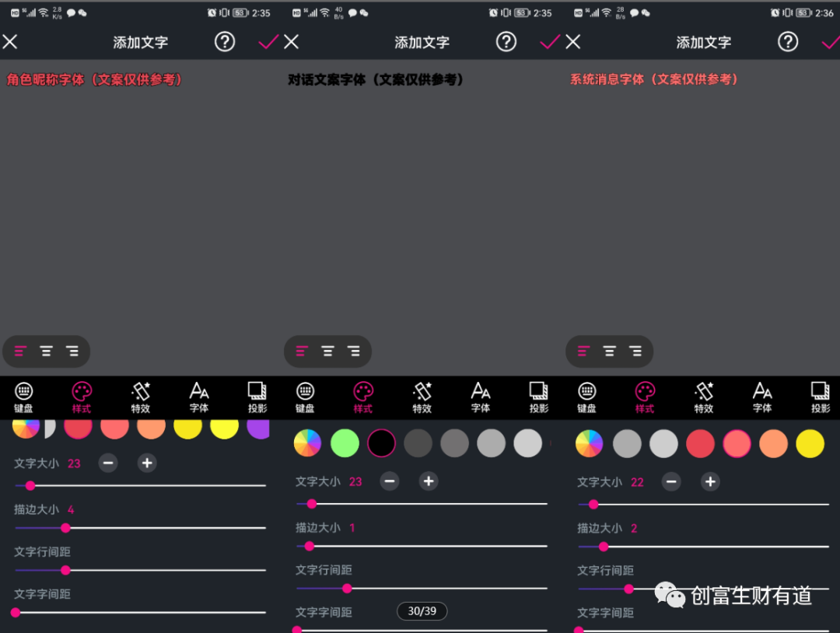
Task: Increase text size from 22 with plus
Action: [x=709, y=482]
